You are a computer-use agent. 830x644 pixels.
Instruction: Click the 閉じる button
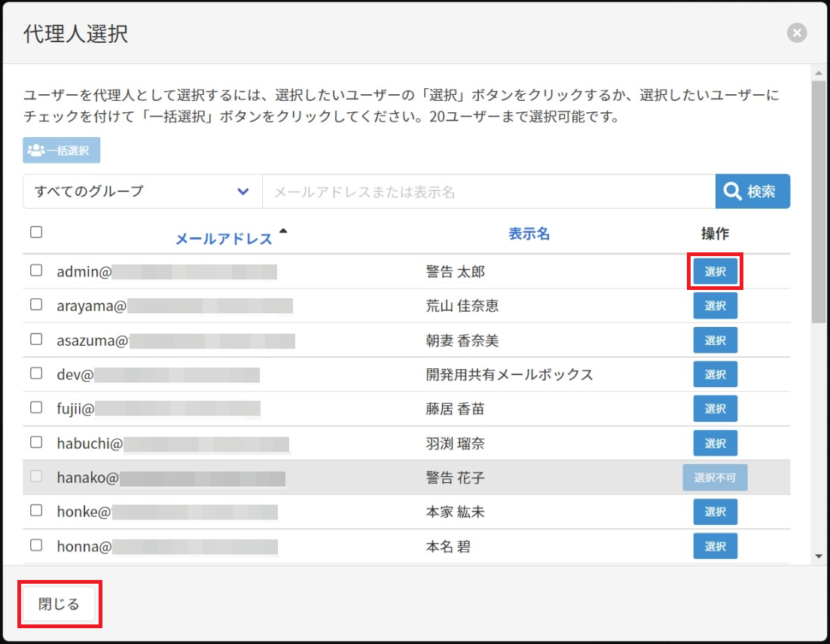pyautogui.click(x=60, y=604)
